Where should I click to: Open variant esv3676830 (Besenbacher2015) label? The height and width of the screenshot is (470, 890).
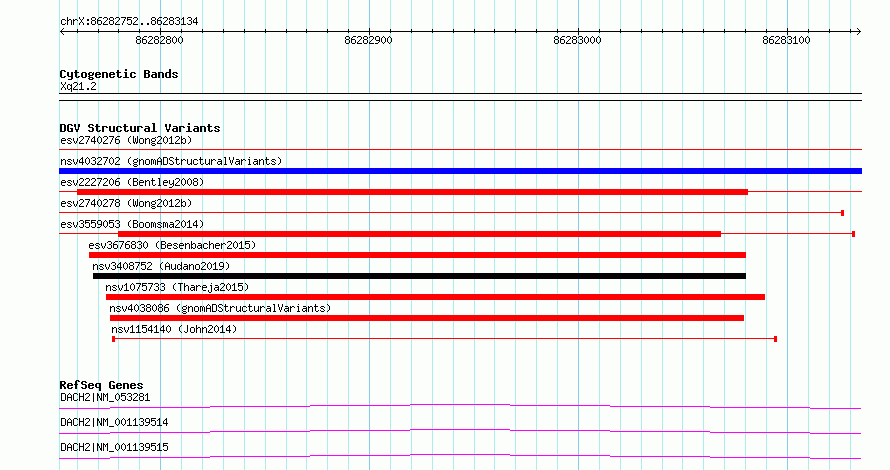172,245
